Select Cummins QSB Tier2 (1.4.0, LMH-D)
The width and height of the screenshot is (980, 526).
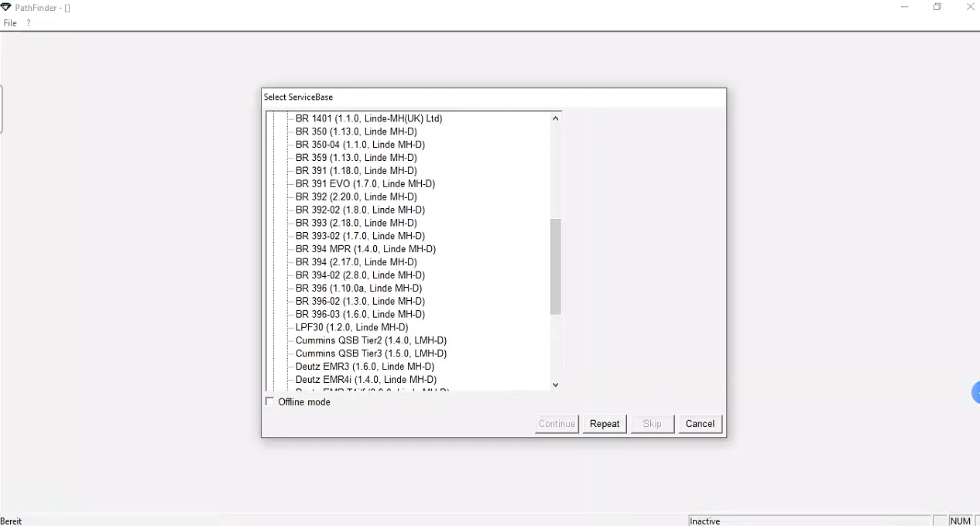pyautogui.click(x=371, y=341)
